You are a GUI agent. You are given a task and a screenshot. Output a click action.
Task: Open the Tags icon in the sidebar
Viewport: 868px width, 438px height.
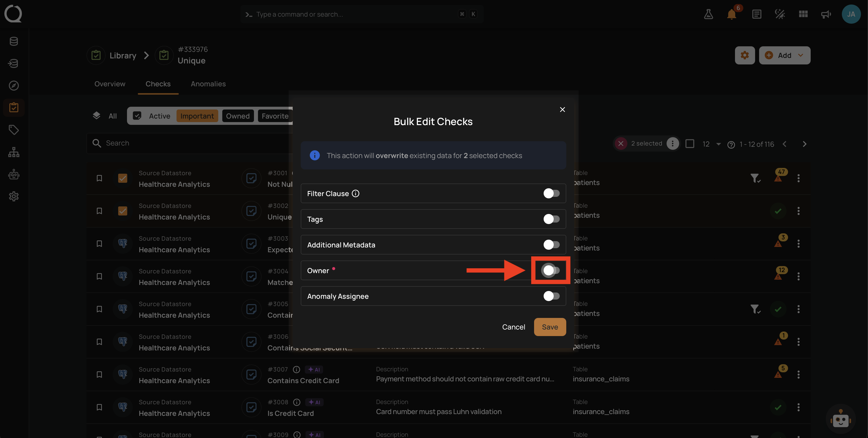pos(14,130)
